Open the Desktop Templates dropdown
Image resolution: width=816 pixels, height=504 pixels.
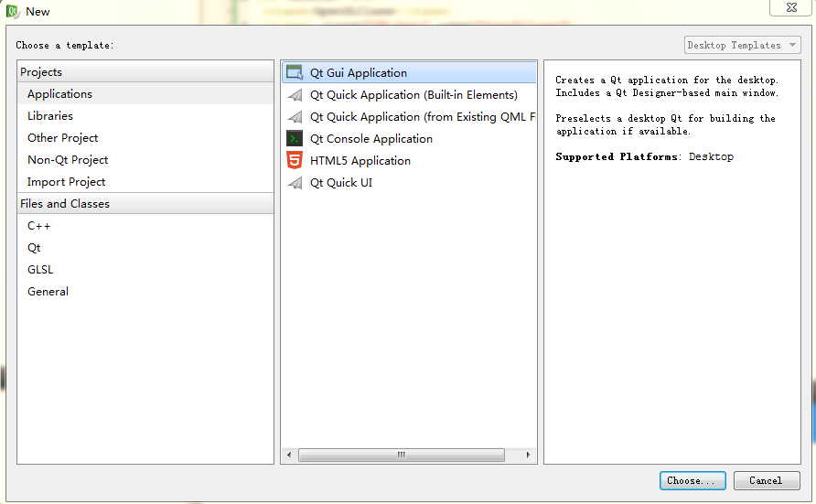[742, 45]
